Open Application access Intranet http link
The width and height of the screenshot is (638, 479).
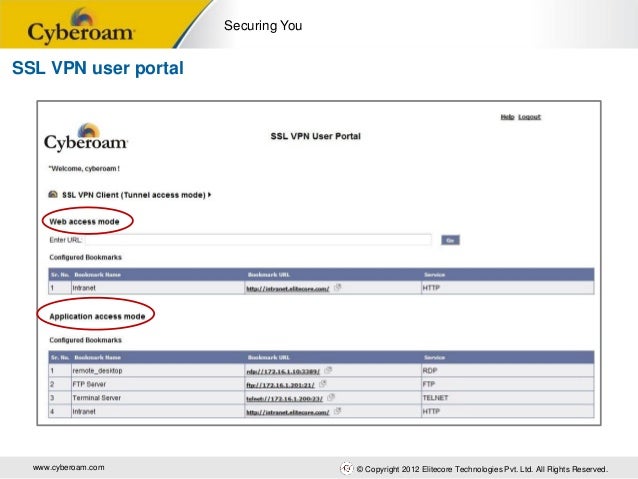click(287, 412)
